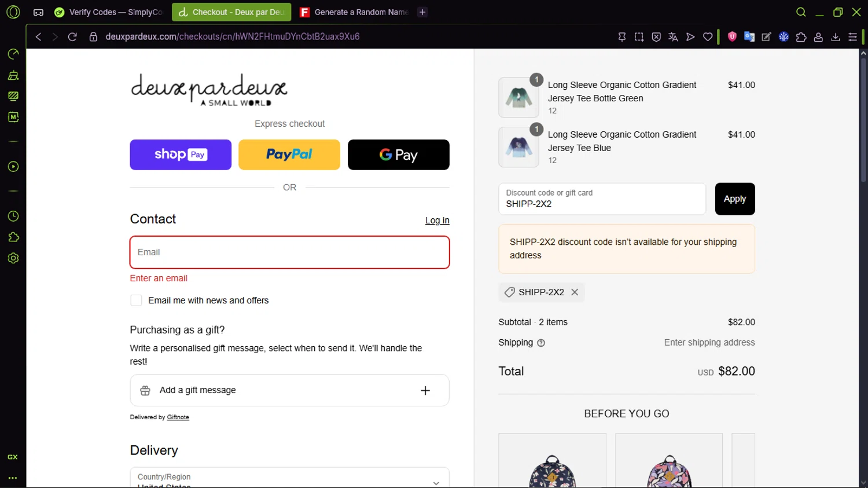Screen dimensions: 868x488
Task: Open the edit note extension icon
Action: [766, 36]
